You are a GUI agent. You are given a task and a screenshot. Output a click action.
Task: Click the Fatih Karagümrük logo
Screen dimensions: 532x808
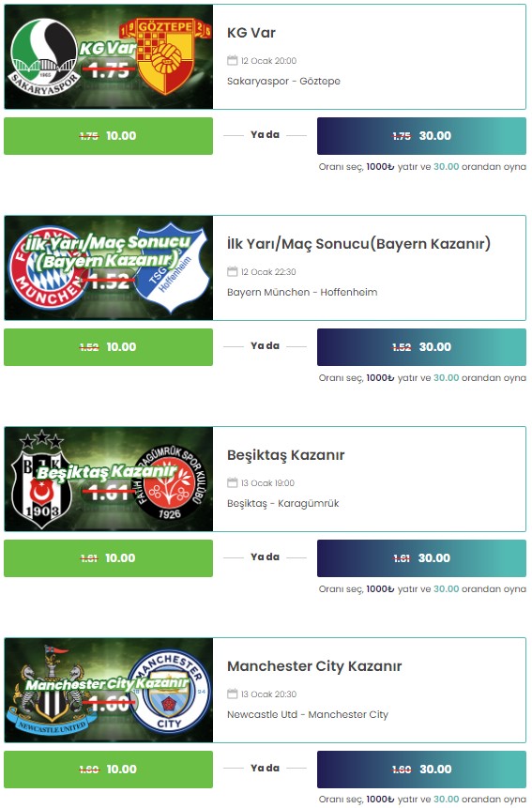click(169, 482)
